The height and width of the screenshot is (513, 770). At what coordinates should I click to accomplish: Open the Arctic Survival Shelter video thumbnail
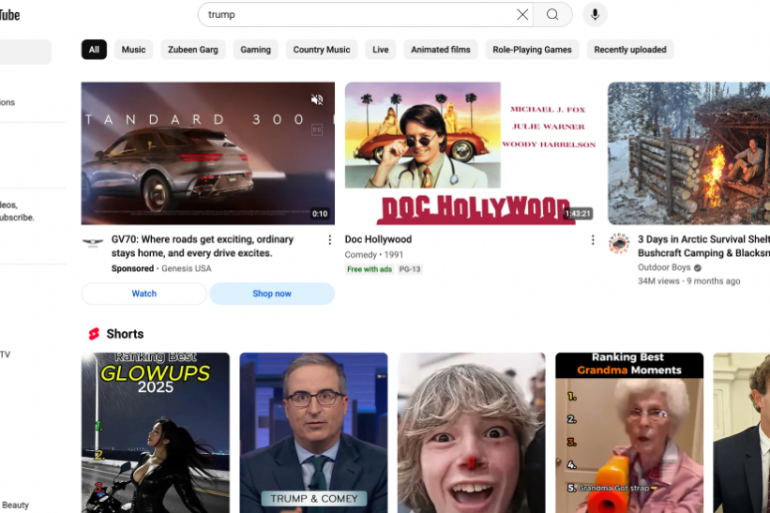pyautogui.click(x=689, y=153)
